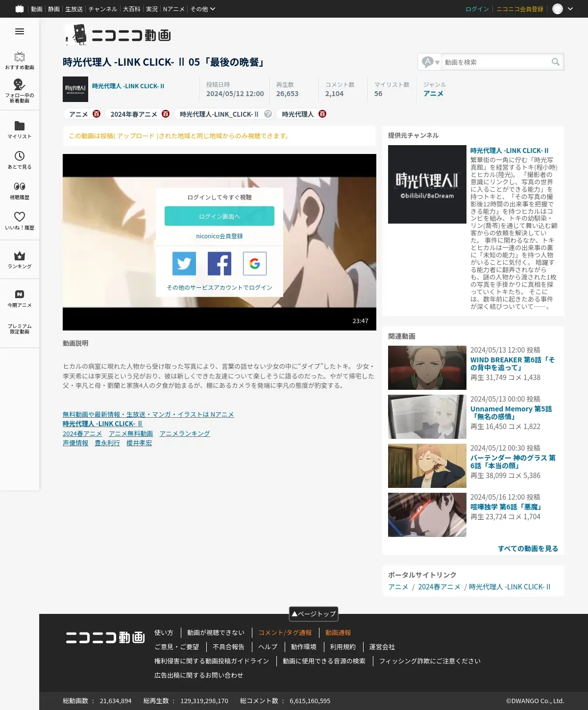This screenshot has width=588, height=710.
Task: Click 櫻井孝宏 link in description
Action: coord(139,443)
